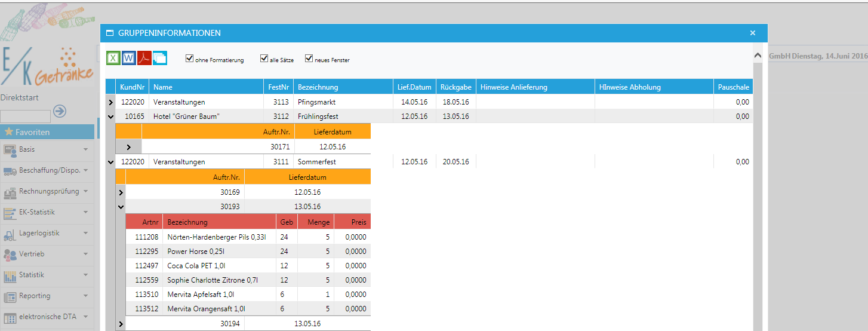Uncheck 'ohne Formatierung' checkbox

[189, 59]
